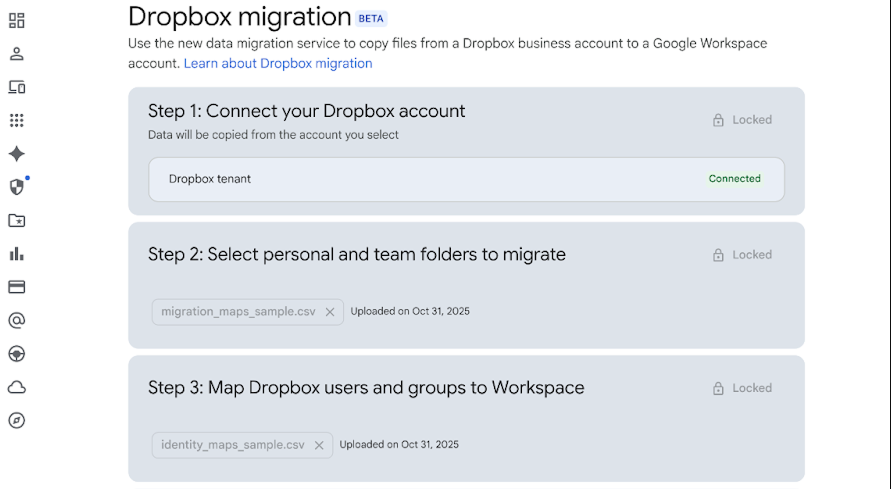Open the Storage cloud sidebar icon
The height and width of the screenshot is (489, 891).
[16, 387]
